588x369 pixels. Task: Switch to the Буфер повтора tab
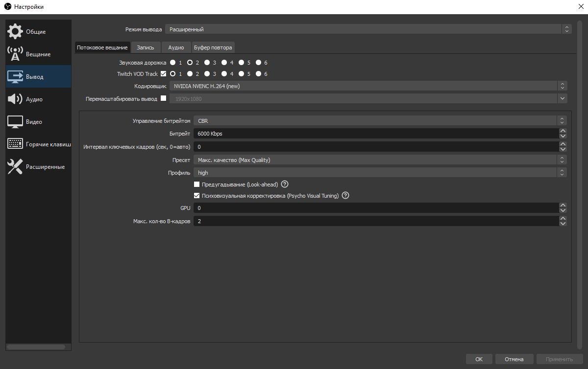click(213, 47)
